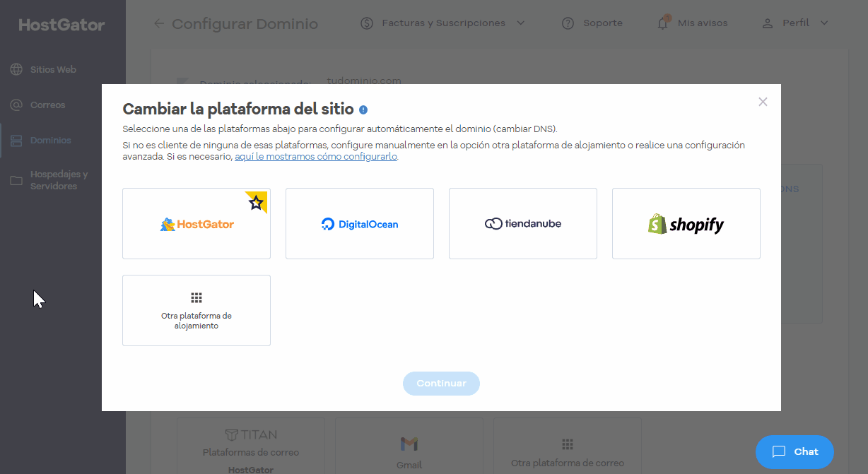868x474 pixels.
Task: Click the Perfil user icon
Action: coord(768,23)
